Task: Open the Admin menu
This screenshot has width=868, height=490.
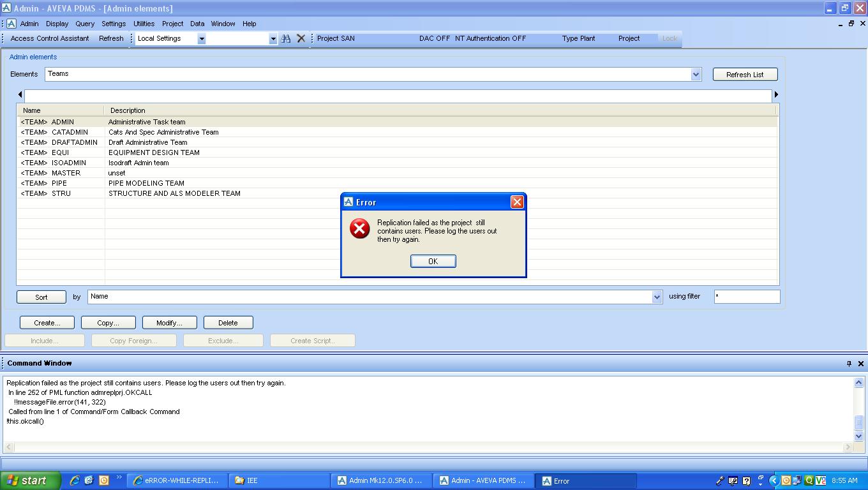Action: click(x=29, y=24)
